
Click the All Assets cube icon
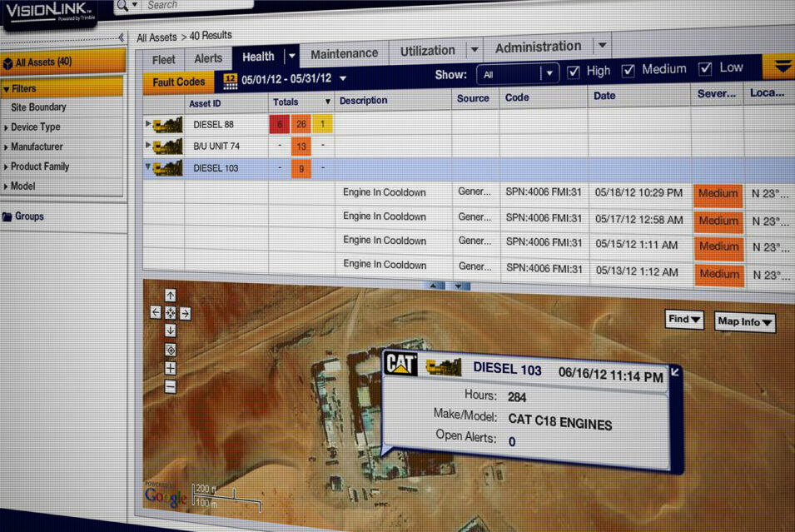pos(7,63)
